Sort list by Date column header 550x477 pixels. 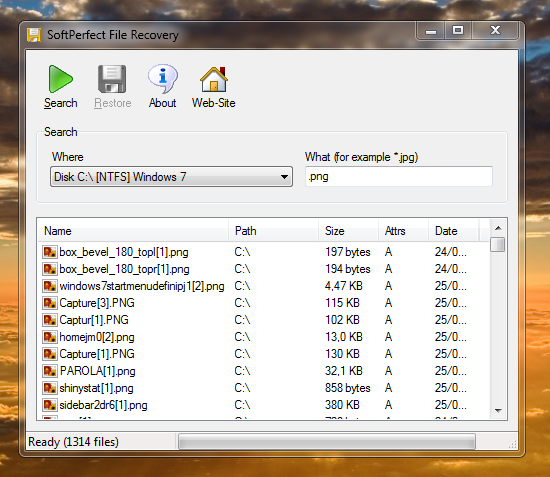click(454, 231)
